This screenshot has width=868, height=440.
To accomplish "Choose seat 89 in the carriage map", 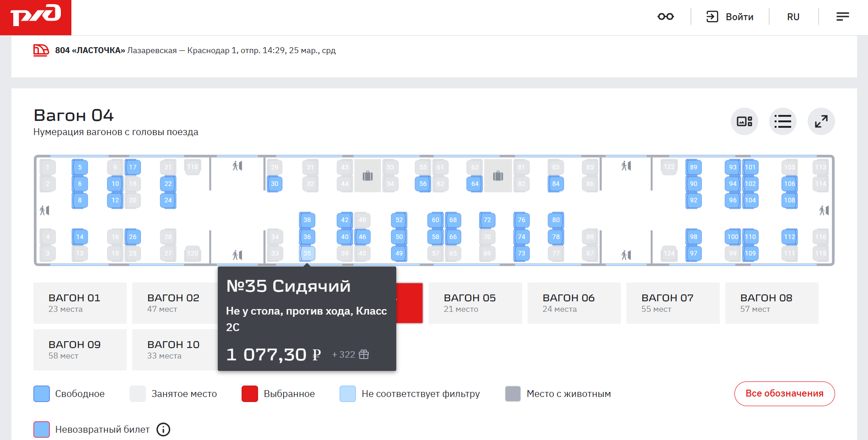I will [693, 167].
